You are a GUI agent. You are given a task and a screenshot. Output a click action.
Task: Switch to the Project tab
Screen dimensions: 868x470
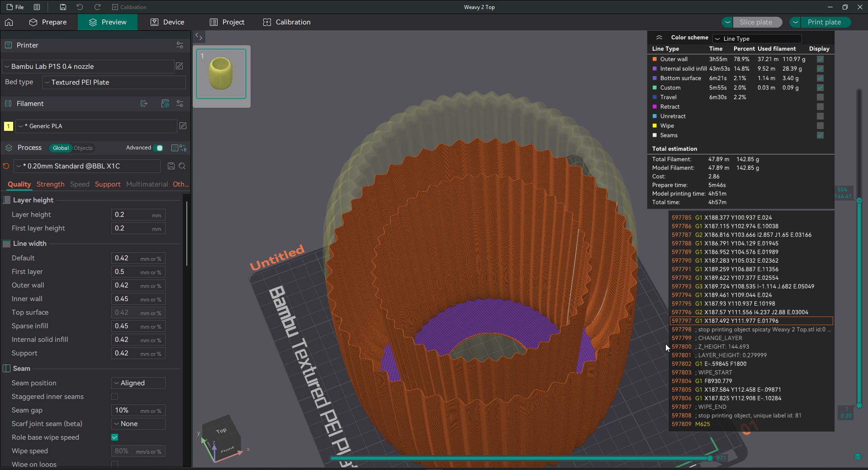227,22
